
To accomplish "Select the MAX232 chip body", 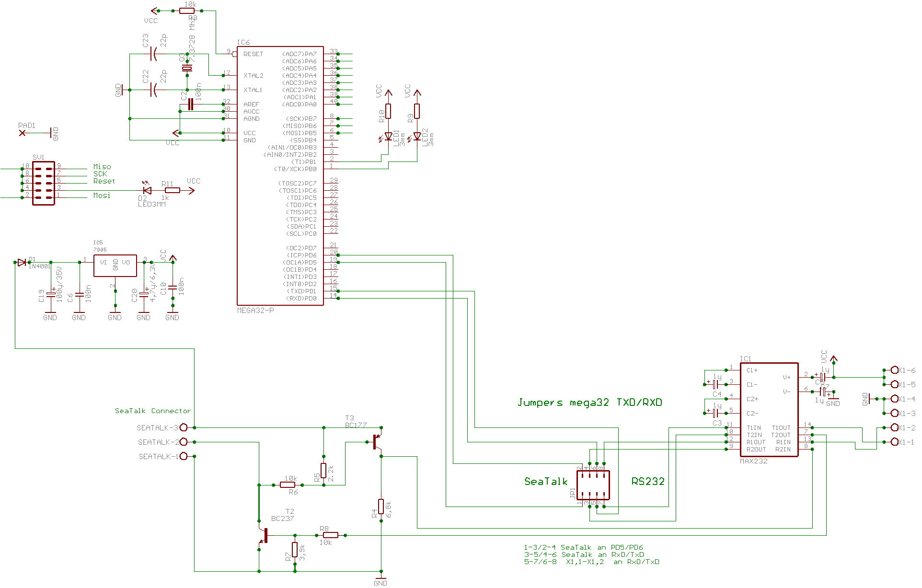I will click(x=769, y=410).
